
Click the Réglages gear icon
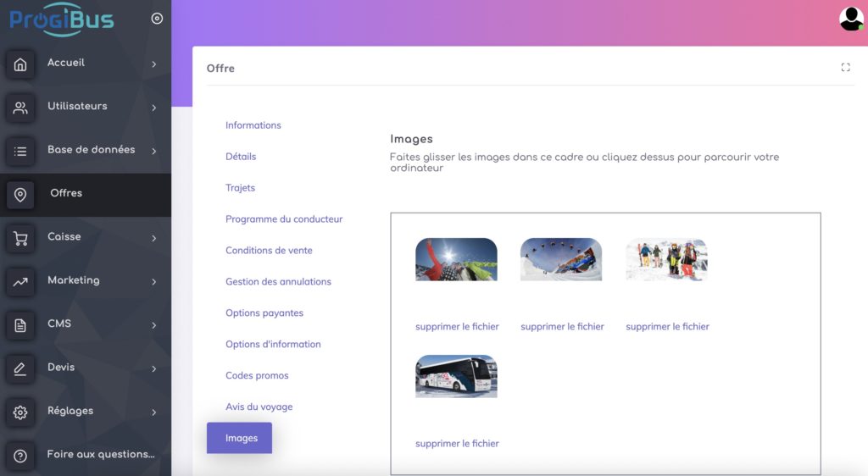[x=20, y=412]
